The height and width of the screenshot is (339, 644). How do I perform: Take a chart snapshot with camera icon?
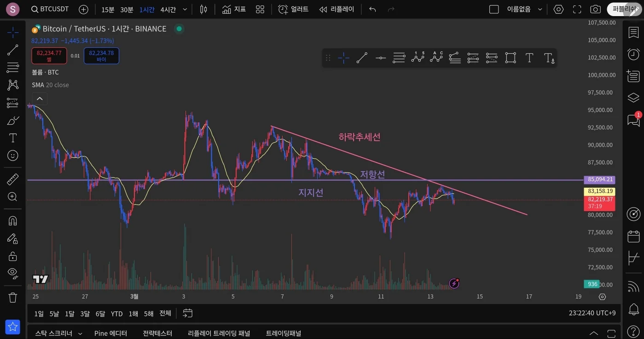pos(596,9)
